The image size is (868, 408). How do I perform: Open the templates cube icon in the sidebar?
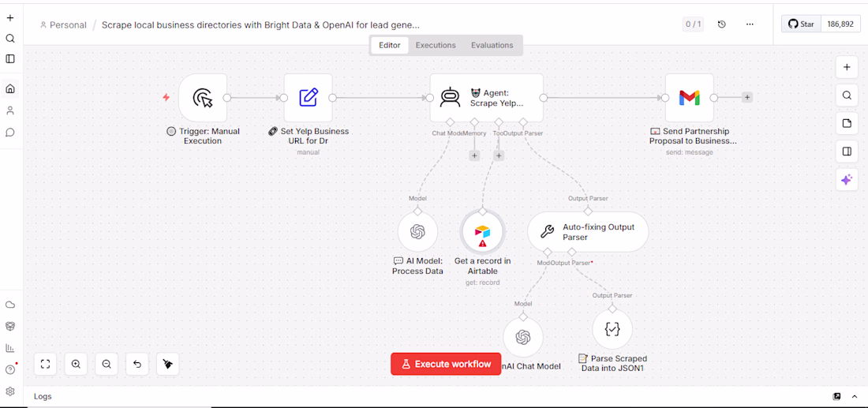point(10,326)
